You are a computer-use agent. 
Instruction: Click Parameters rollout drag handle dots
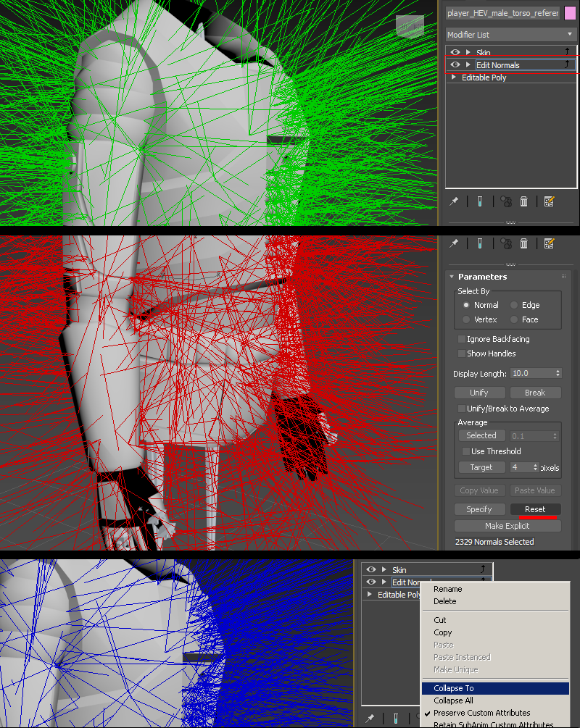pyautogui.click(x=564, y=276)
